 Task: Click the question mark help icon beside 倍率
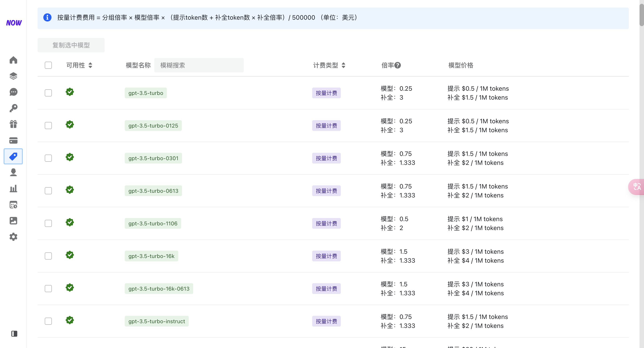[398, 65]
